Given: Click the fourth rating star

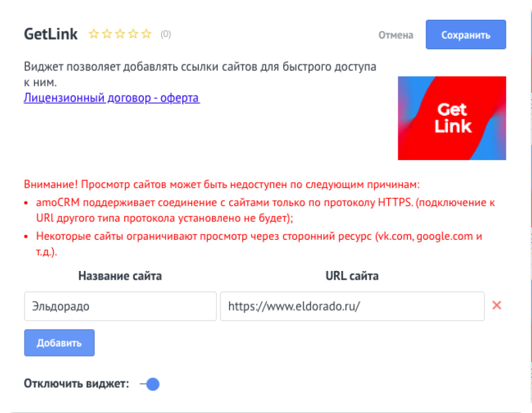Looking at the screenshot, I should point(134,34).
